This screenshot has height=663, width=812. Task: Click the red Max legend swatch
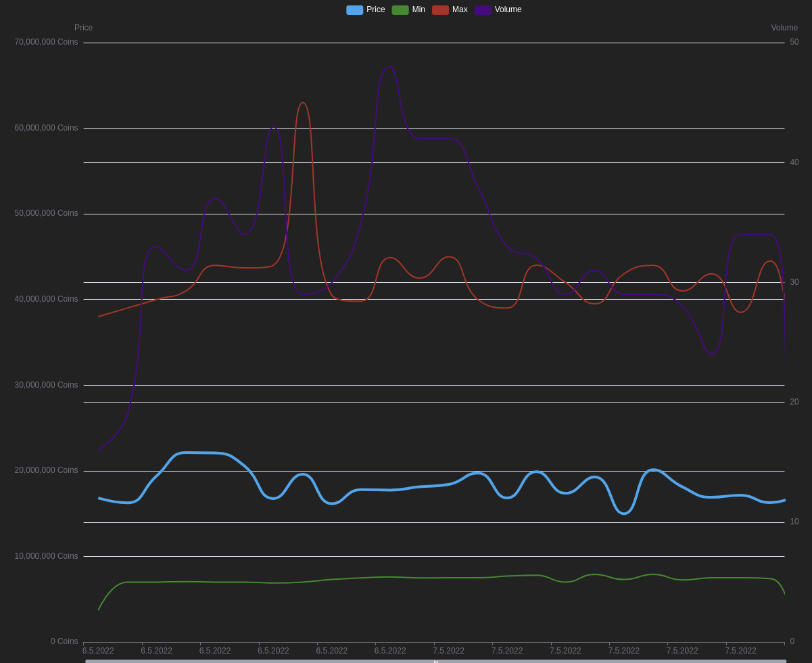(440, 10)
